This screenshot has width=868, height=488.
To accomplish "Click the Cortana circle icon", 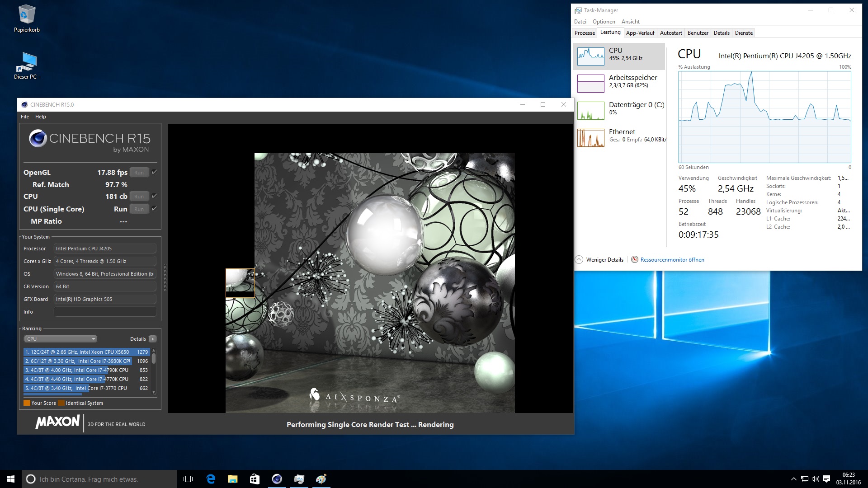I will pyautogui.click(x=31, y=479).
